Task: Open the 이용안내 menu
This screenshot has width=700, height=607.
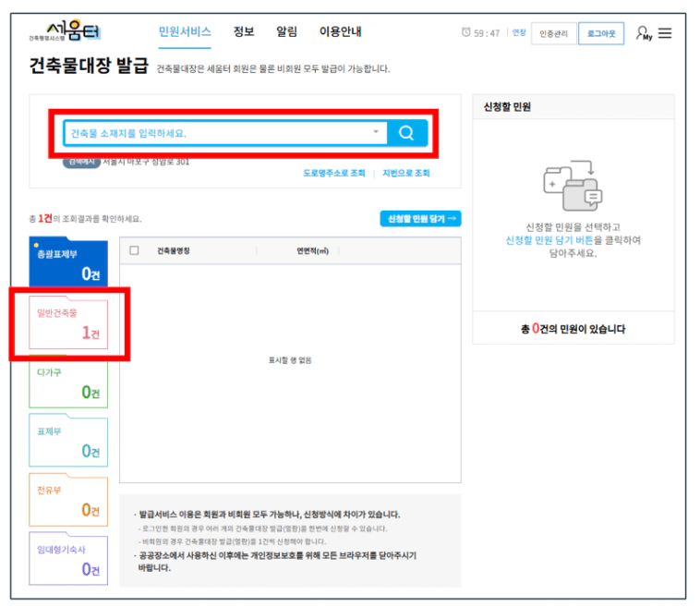Action: (x=340, y=32)
